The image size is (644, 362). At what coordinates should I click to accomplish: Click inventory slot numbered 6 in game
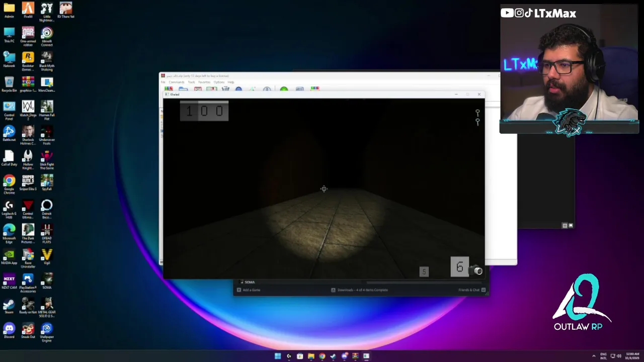coord(459,267)
